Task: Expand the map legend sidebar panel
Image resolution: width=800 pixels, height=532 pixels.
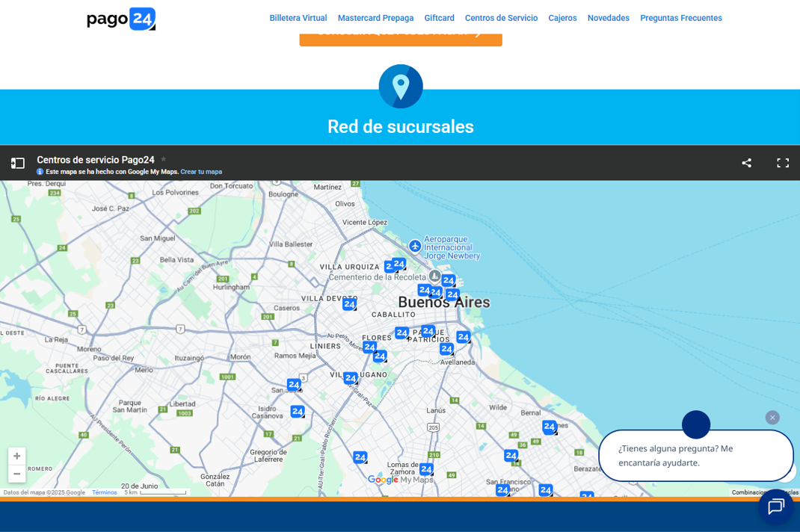Action: click(18, 163)
